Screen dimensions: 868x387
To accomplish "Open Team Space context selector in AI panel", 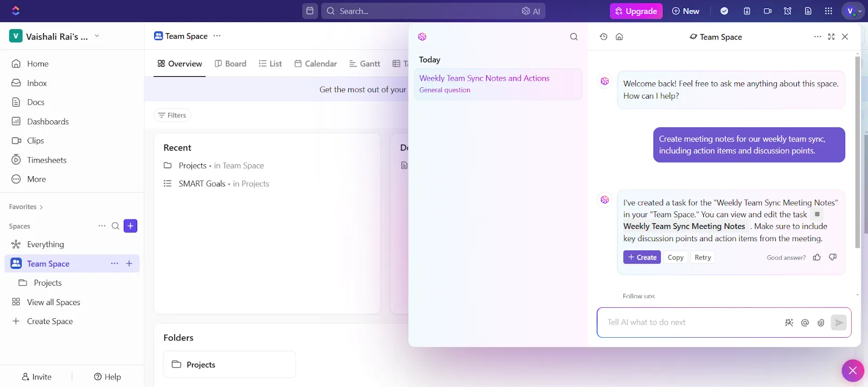I will click(x=716, y=37).
